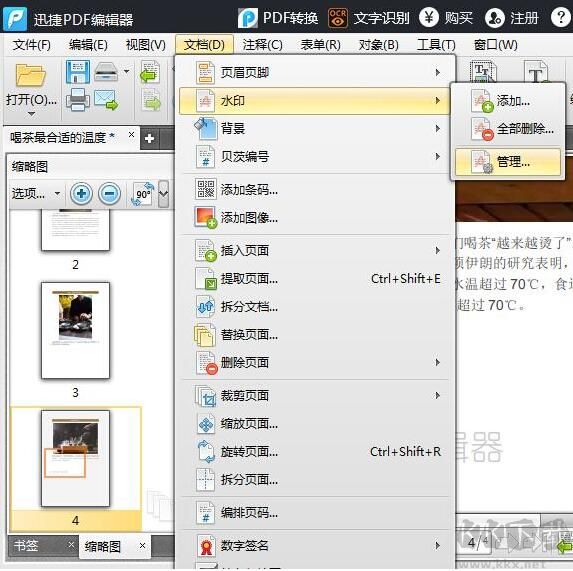Open the 对象(B) menu
The width and height of the screenshot is (573, 571).
(x=378, y=45)
